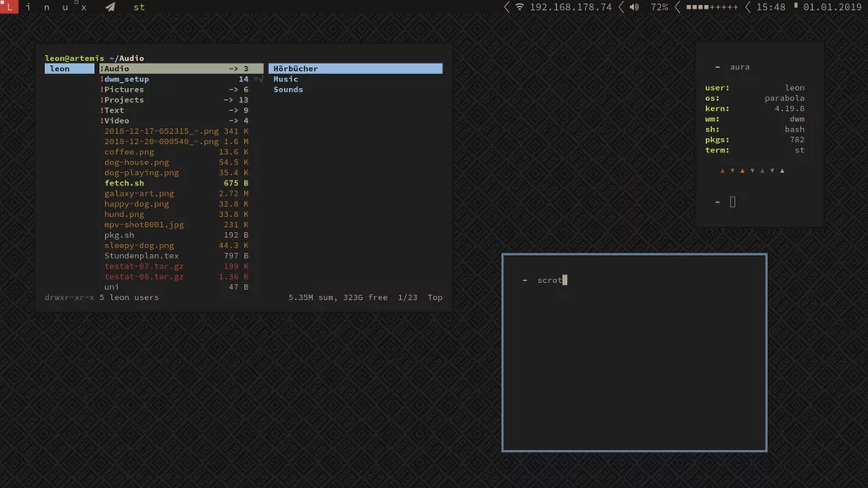The image size is (868, 488).
Task: Select the coffee.png file
Action: click(x=129, y=152)
